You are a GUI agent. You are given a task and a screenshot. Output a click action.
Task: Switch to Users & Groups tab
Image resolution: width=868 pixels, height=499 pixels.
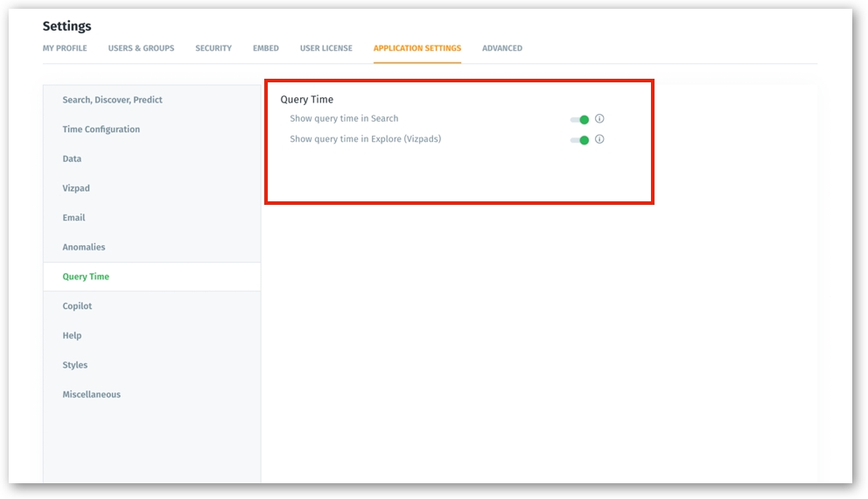click(141, 48)
